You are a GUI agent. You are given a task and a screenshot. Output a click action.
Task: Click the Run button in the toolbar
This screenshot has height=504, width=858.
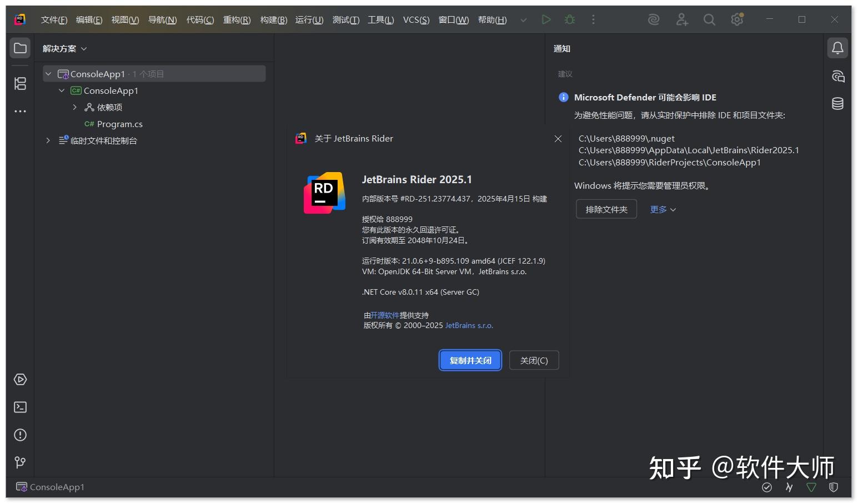coord(546,19)
